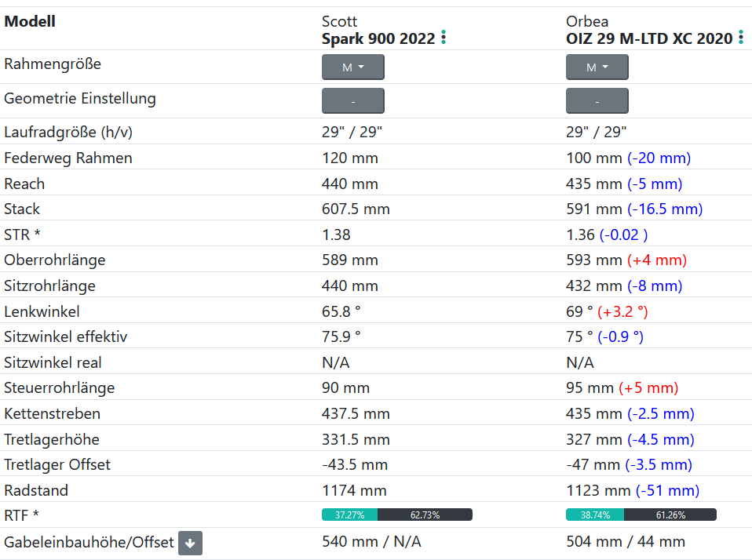752x560 pixels.
Task: Click the Orbea brand label
Action: click(586, 21)
